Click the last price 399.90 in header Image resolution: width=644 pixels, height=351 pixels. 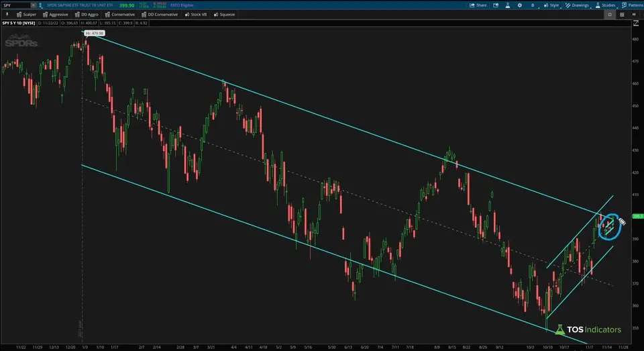point(127,5)
